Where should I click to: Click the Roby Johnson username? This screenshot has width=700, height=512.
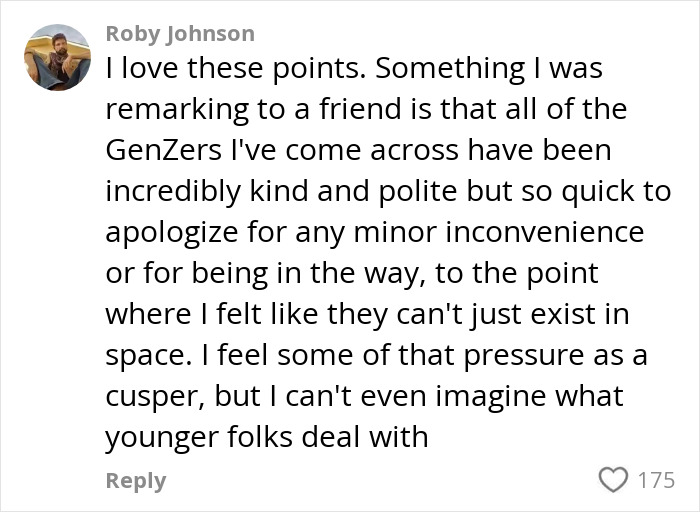pyautogui.click(x=180, y=34)
